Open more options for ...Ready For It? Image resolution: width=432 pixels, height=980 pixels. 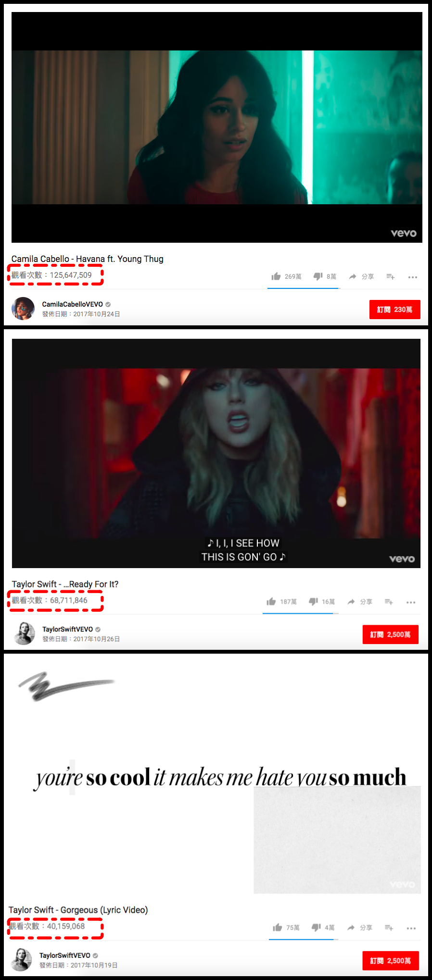pyautogui.click(x=411, y=602)
